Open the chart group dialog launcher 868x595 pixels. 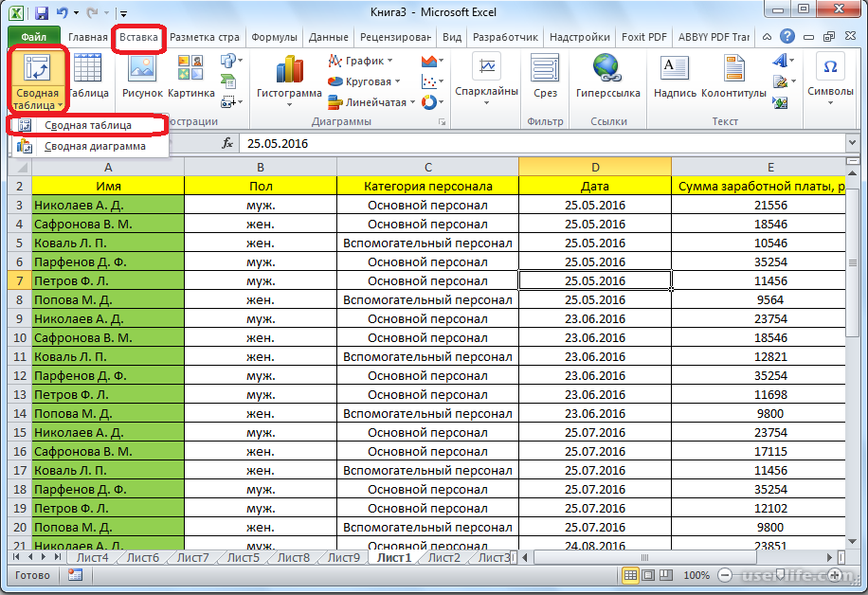pyautogui.click(x=443, y=122)
